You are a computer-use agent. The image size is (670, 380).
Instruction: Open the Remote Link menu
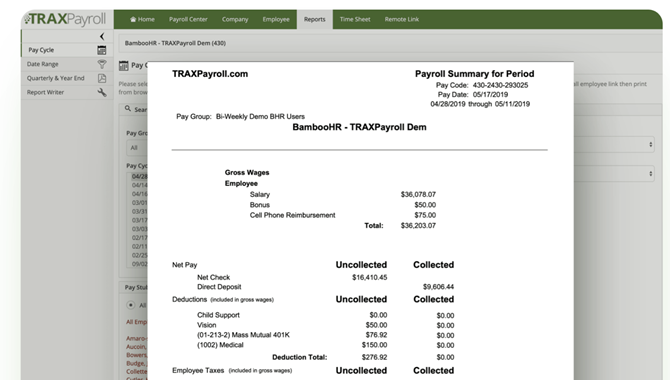coord(402,19)
